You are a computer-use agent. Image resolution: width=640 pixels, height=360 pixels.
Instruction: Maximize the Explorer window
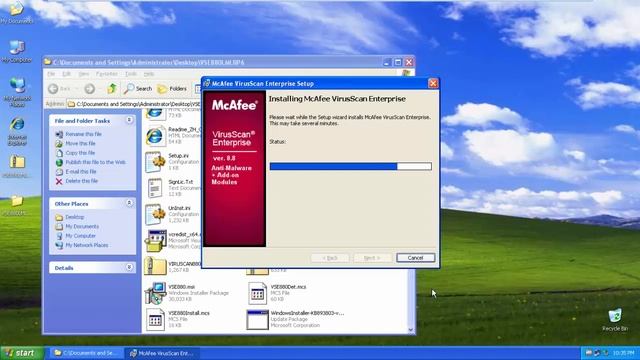(398, 62)
